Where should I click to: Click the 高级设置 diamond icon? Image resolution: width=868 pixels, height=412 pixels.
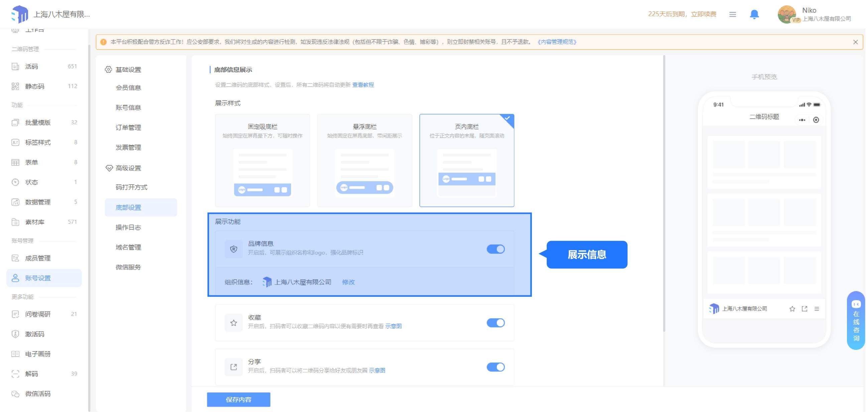point(109,168)
